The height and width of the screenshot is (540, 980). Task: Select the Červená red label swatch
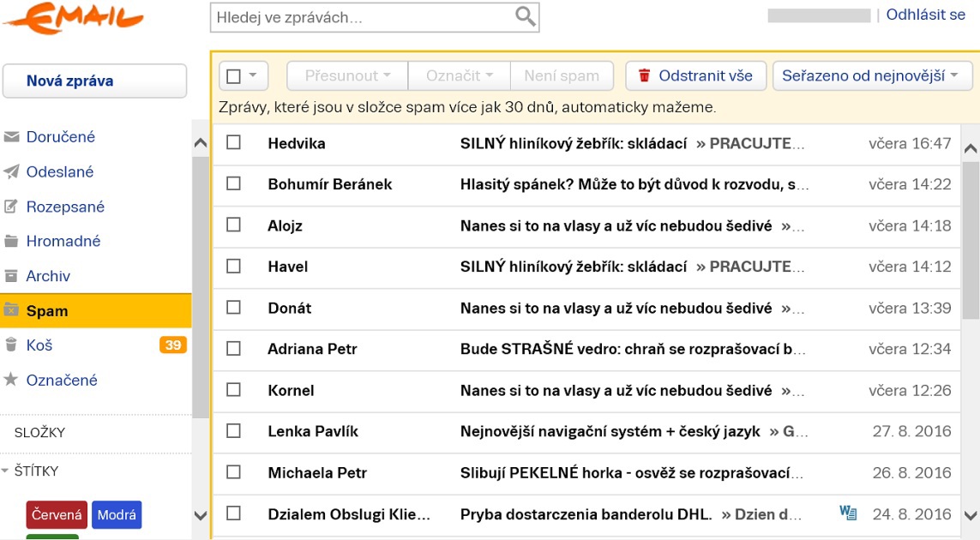[57, 515]
